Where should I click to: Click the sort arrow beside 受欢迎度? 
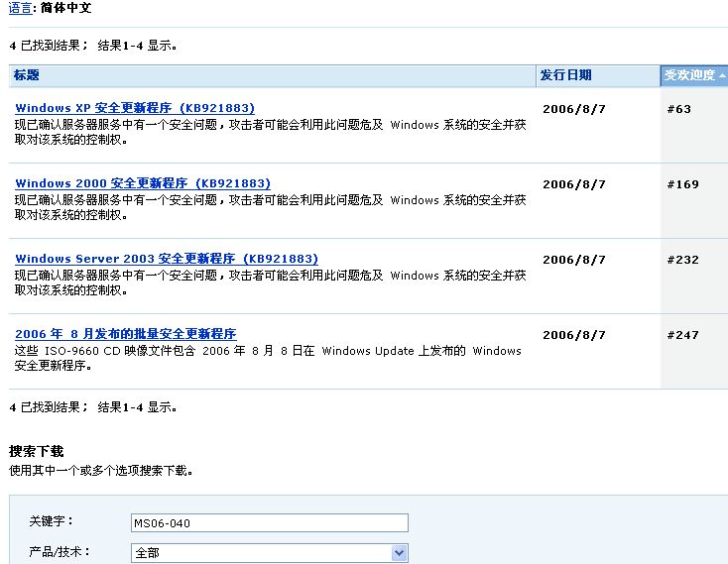[x=722, y=75]
